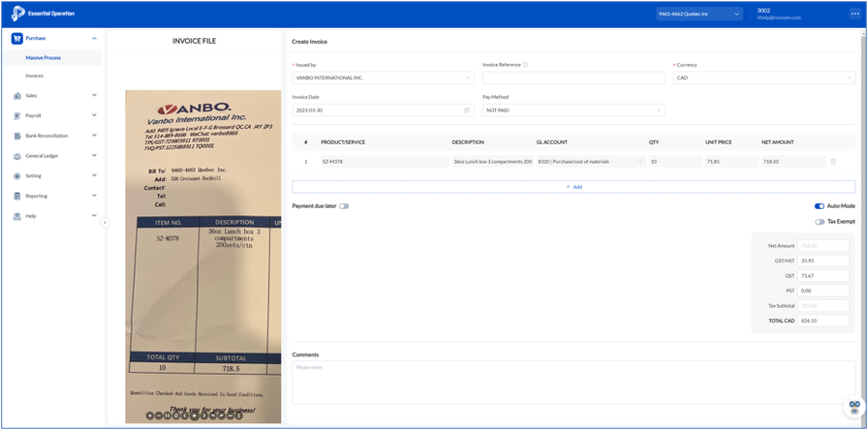Collapse the sidebar with the round arrow handle
The height and width of the screenshot is (429, 868).
(105, 222)
